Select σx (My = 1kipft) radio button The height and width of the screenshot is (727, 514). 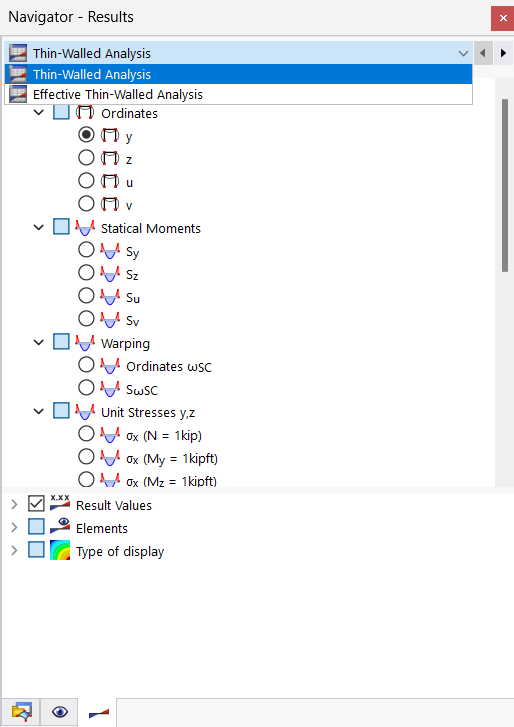coord(86,456)
